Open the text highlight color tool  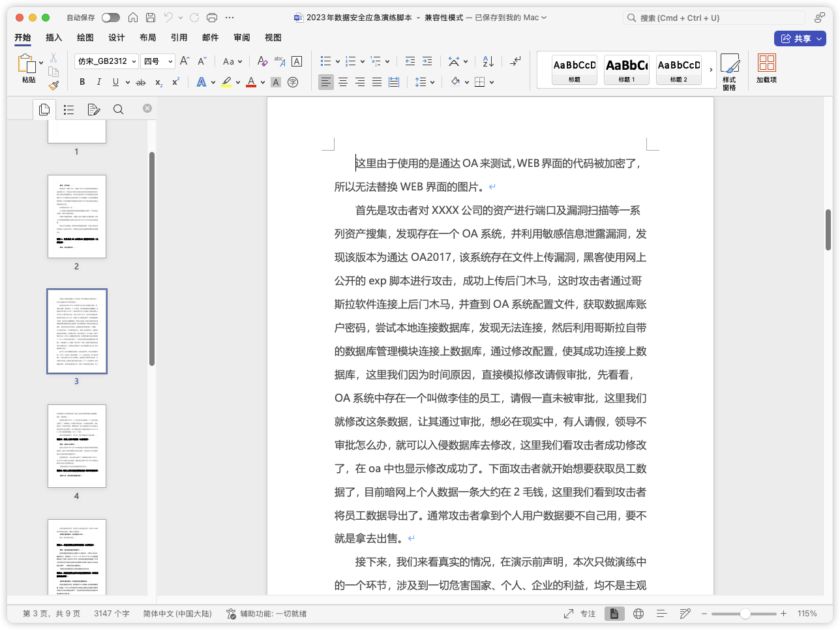pos(226,82)
